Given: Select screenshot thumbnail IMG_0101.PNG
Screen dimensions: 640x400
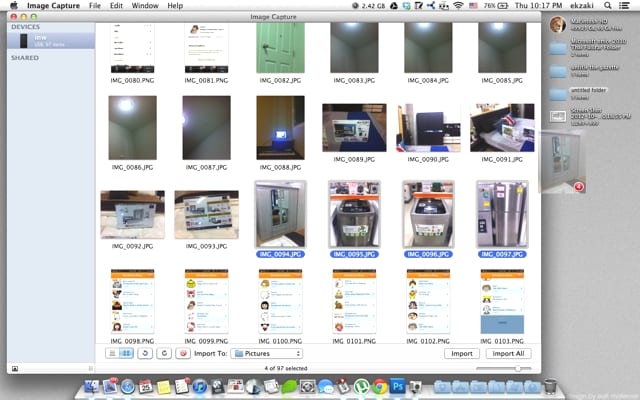Looking at the screenshot, I should click(x=354, y=302).
